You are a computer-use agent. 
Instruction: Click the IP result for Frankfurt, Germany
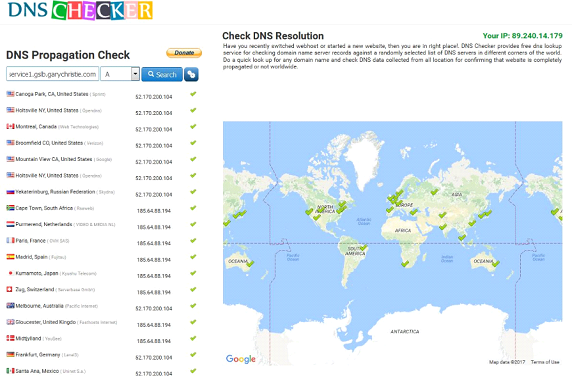(x=154, y=358)
